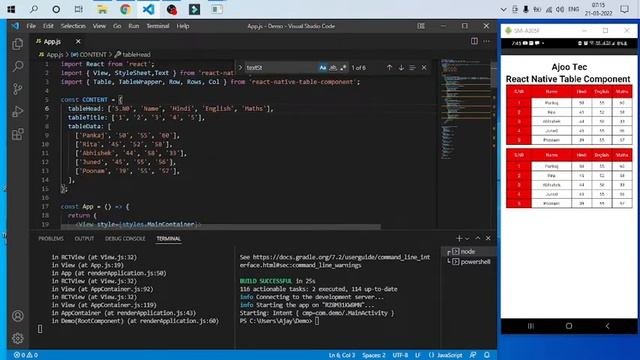Open the Selection menu

73,26
